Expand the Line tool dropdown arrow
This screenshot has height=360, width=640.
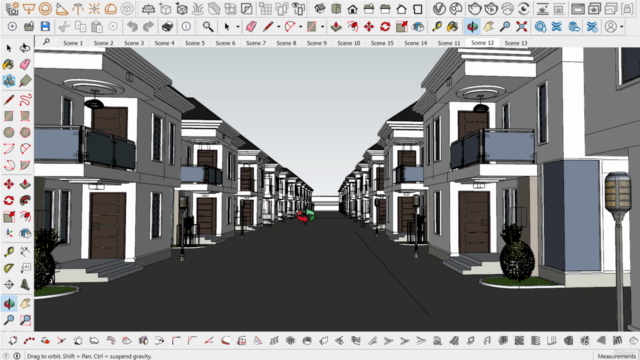[x=278, y=27]
